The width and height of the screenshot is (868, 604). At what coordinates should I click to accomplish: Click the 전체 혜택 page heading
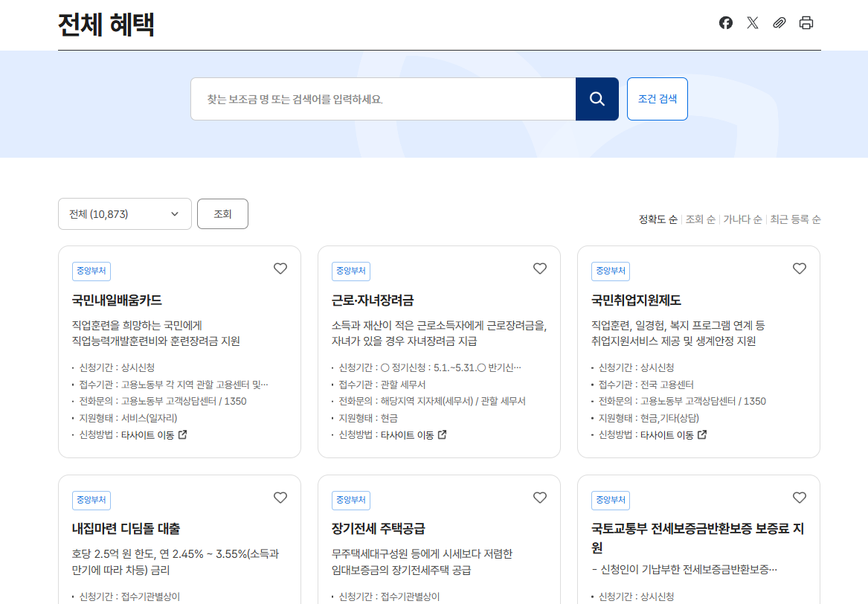point(106,25)
